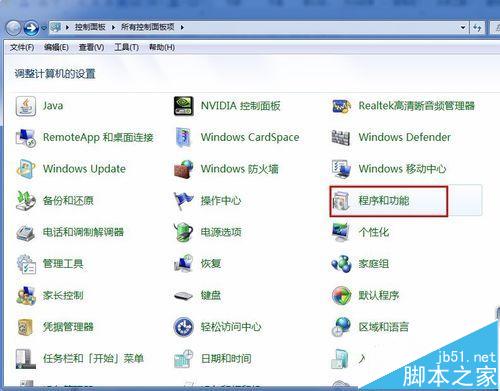Open the 日期和时间 link text

(226, 359)
